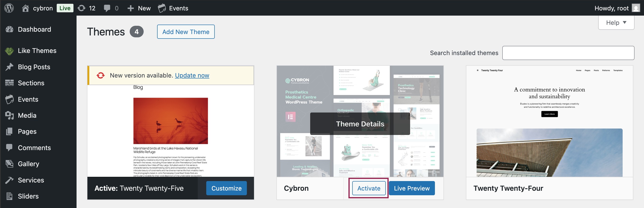The image size is (644, 208).
Task: Click Add New Theme button
Action: tap(186, 32)
